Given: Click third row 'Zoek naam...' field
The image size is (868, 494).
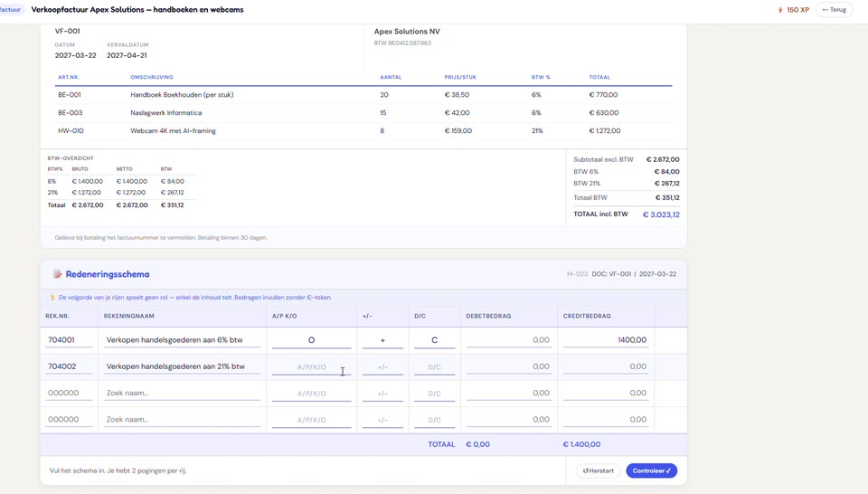Looking at the screenshot, I should [182, 394].
